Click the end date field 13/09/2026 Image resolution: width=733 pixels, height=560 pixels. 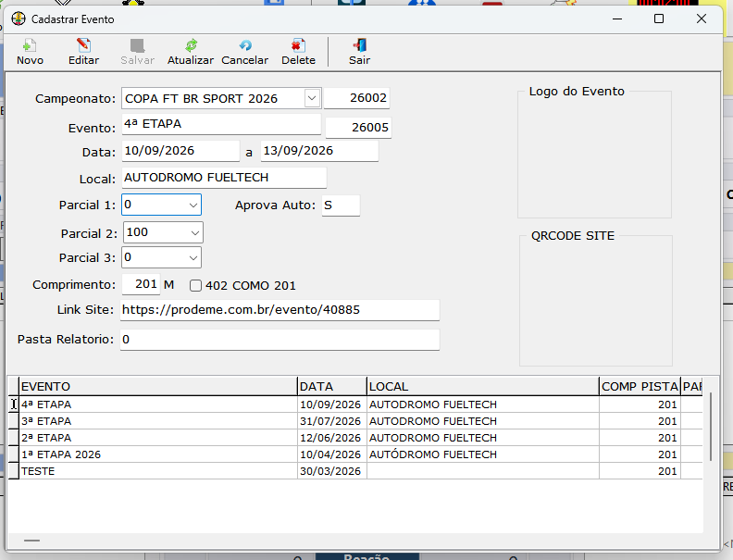pyautogui.click(x=319, y=151)
